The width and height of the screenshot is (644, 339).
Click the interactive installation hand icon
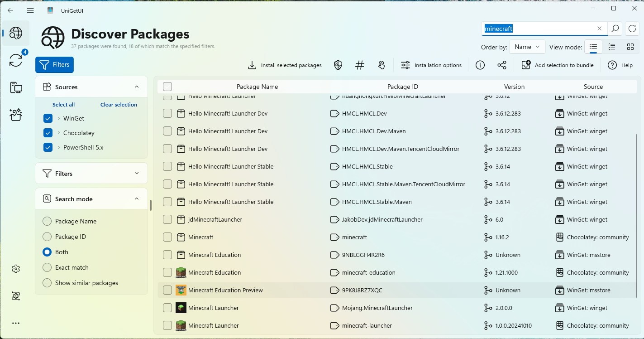point(382,65)
